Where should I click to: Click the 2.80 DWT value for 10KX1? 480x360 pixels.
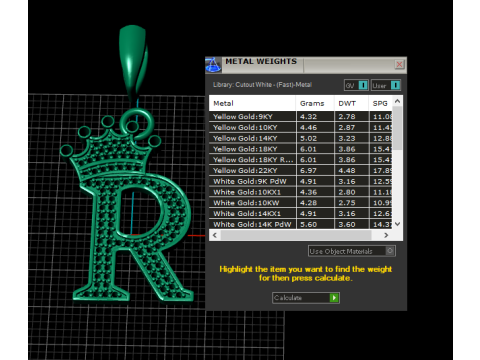pyautogui.click(x=347, y=192)
